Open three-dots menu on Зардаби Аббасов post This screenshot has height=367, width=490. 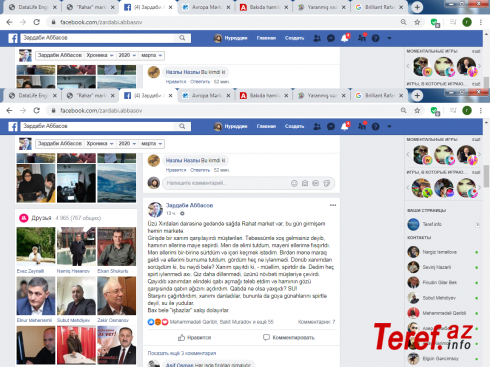click(x=333, y=205)
